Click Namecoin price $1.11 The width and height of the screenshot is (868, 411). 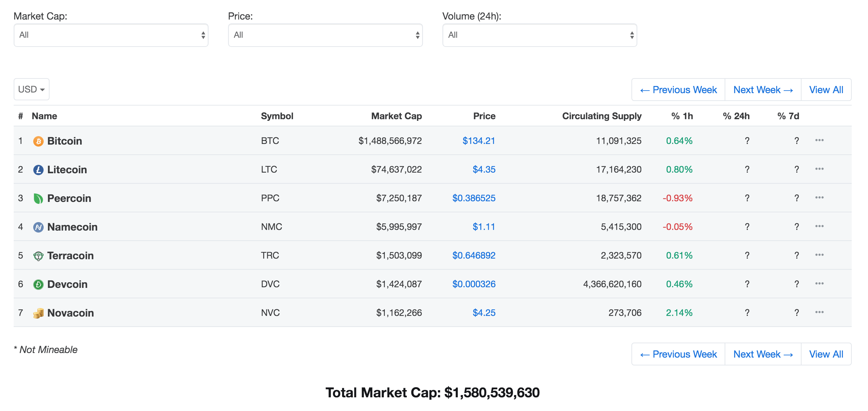pos(484,227)
